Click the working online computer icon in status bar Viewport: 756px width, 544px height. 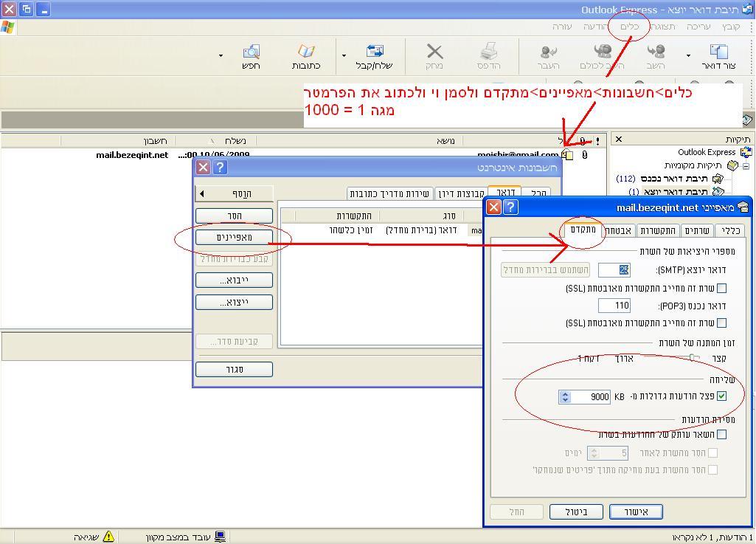(220, 537)
